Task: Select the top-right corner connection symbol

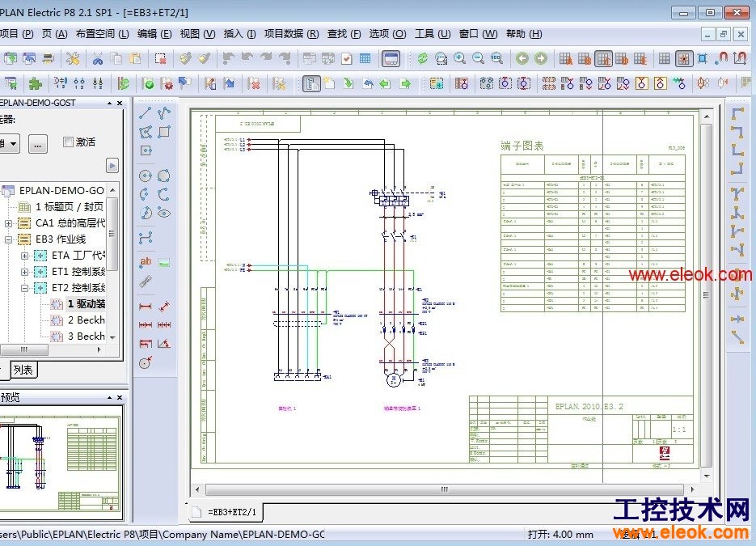Action: click(737, 132)
